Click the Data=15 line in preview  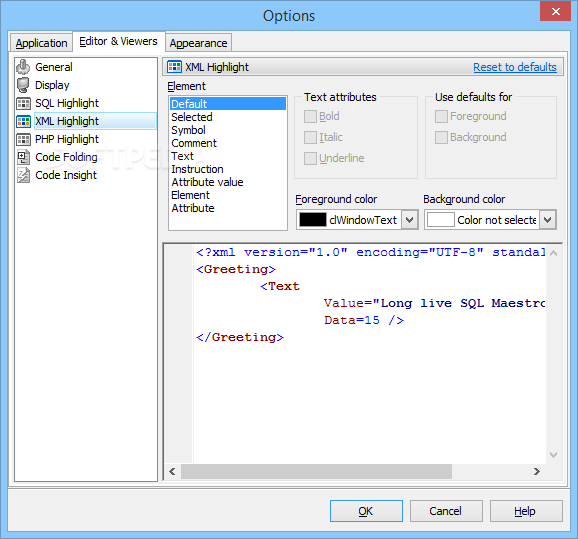[364, 320]
